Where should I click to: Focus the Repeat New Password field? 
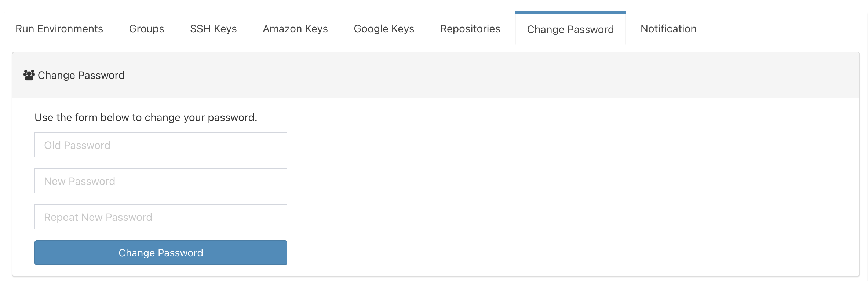(161, 217)
